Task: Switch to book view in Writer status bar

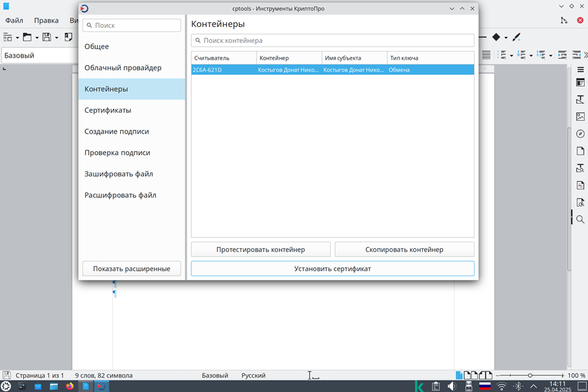Action: click(x=485, y=375)
